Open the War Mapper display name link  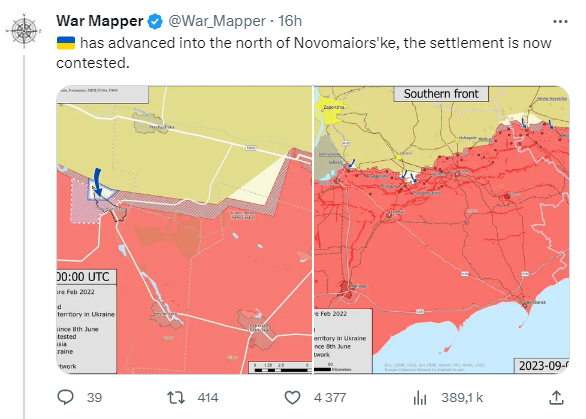[100, 21]
